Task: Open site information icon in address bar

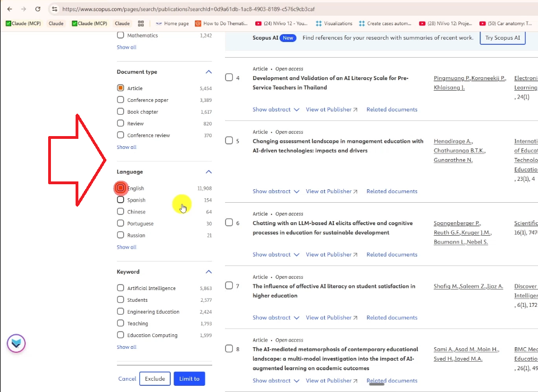Action: [x=54, y=10]
